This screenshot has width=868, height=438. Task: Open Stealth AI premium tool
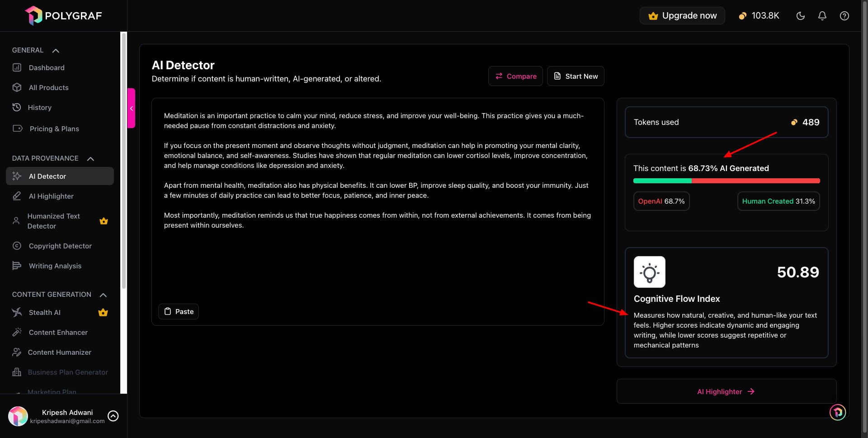44,313
